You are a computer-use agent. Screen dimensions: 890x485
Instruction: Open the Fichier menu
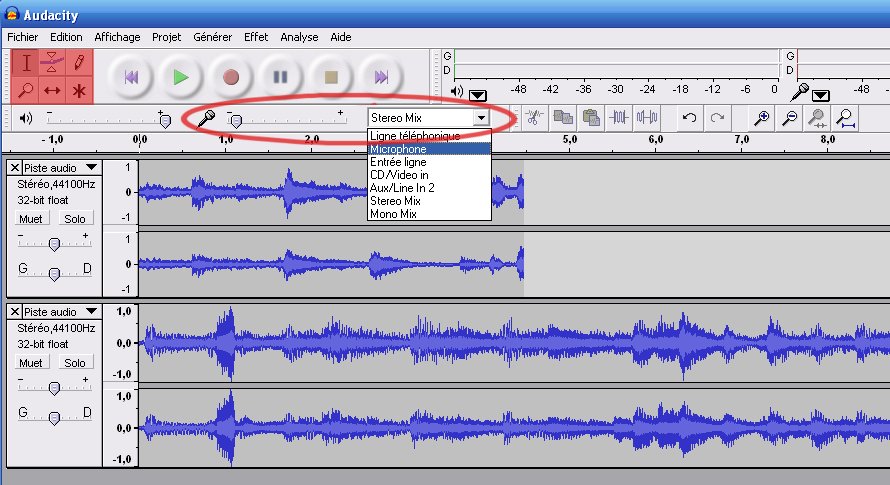point(23,37)
